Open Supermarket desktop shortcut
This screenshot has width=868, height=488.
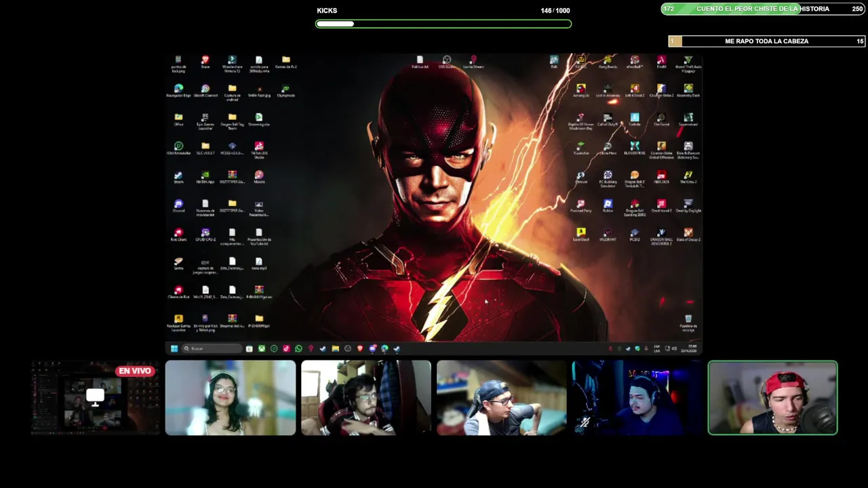point(688,119)
